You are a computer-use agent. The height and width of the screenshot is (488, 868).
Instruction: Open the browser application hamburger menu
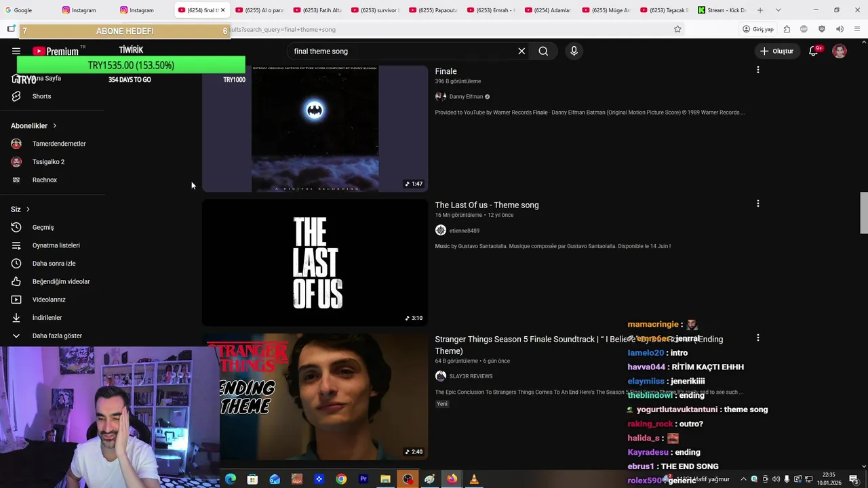coord(857,29)
